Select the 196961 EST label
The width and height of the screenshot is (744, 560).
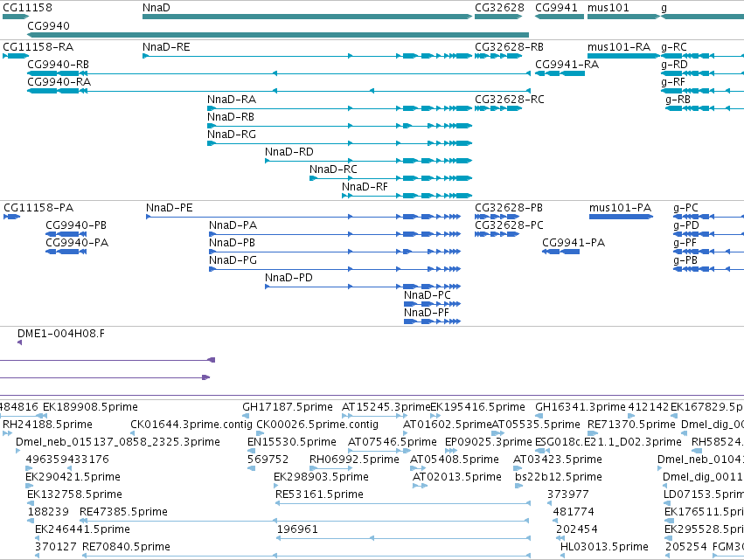297,529
